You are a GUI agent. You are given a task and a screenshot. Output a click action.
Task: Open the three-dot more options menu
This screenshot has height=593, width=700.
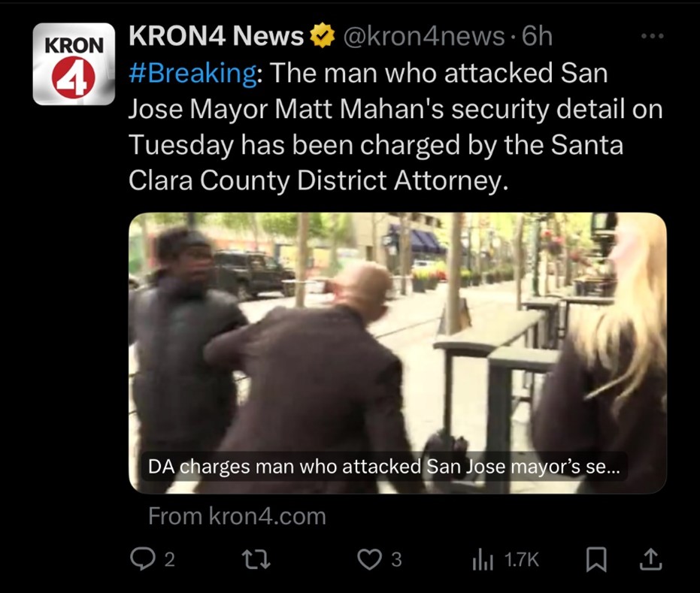(x=652, y=36)
